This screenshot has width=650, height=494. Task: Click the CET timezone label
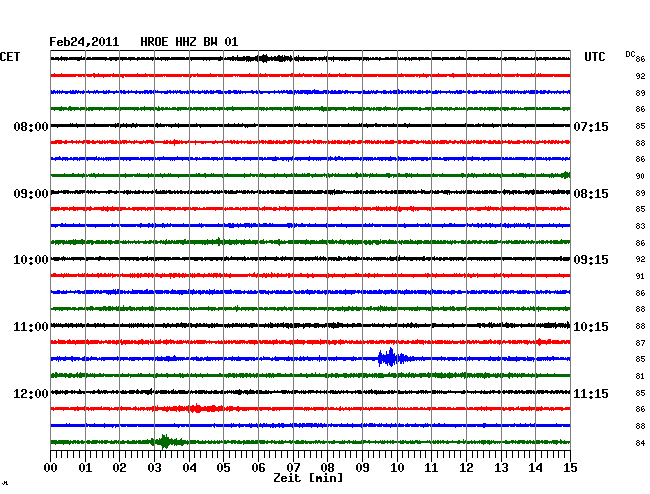(10, 57)
